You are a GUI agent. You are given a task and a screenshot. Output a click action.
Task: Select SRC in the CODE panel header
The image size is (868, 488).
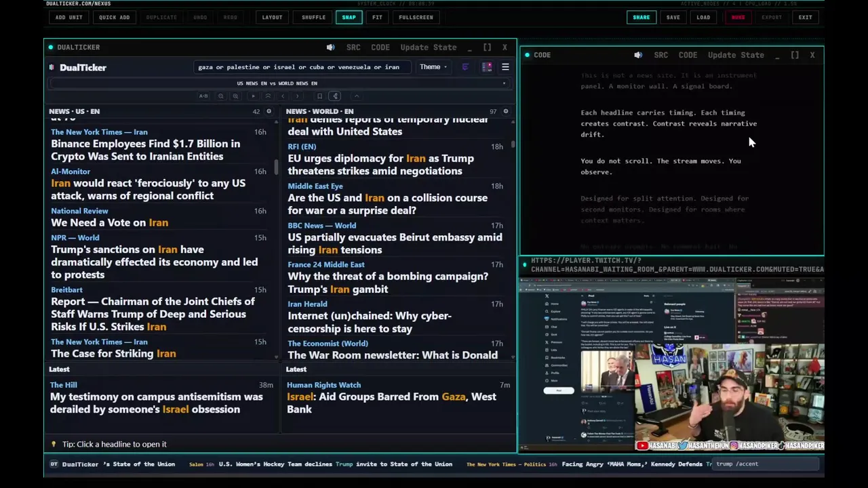(x=661, y=55)
